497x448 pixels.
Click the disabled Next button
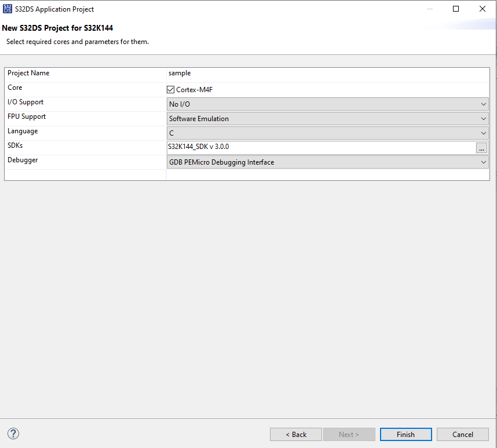point(349,434)
